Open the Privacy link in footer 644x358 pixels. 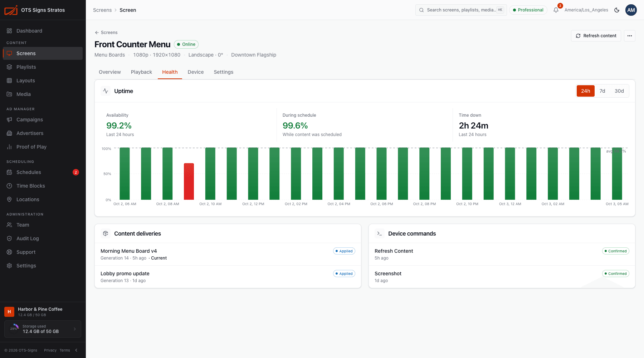[50, 350]
